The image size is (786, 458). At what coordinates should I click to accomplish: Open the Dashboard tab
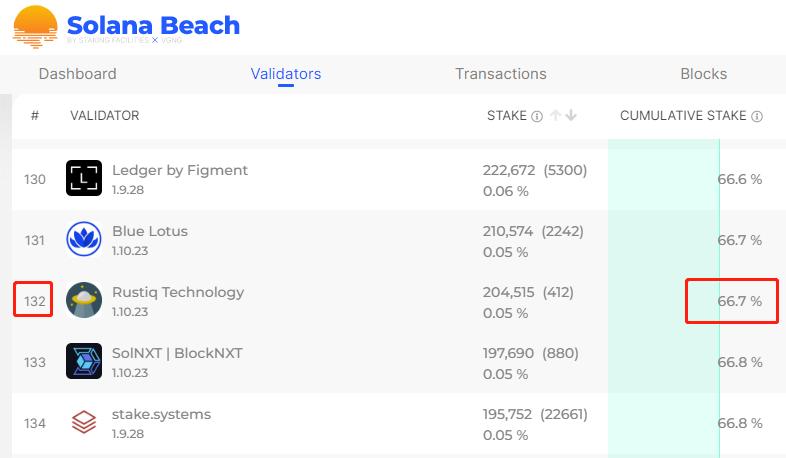pyautogui.click(x=77, y=74)
